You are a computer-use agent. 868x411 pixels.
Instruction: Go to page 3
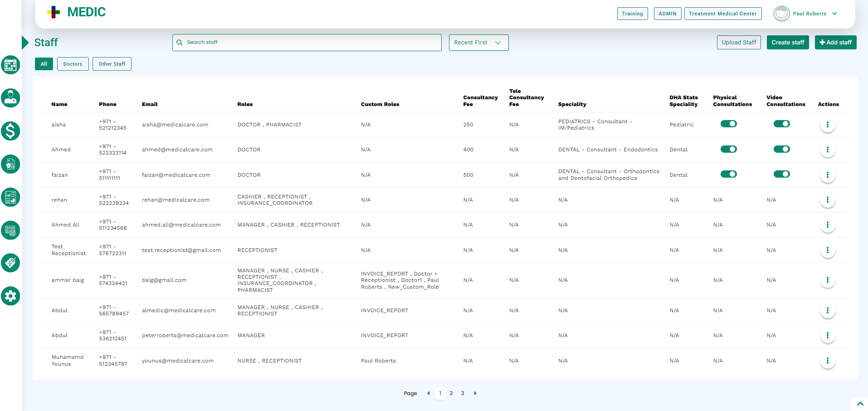pyautogui.click(x=463, y=393)
